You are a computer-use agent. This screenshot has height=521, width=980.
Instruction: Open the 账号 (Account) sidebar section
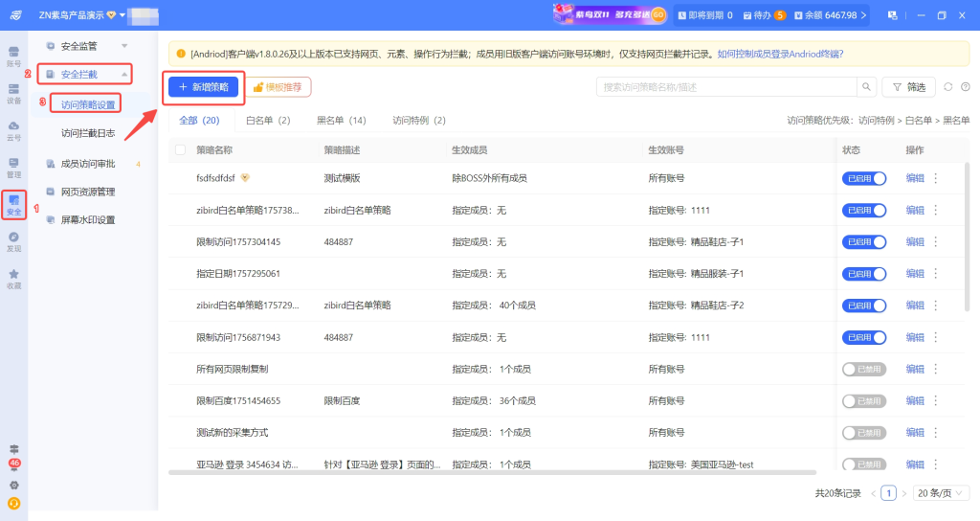[x=13, y=55]
